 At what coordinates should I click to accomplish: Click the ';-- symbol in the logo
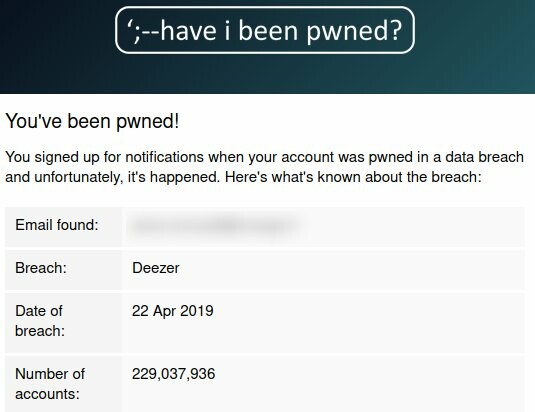click(143, 31)
